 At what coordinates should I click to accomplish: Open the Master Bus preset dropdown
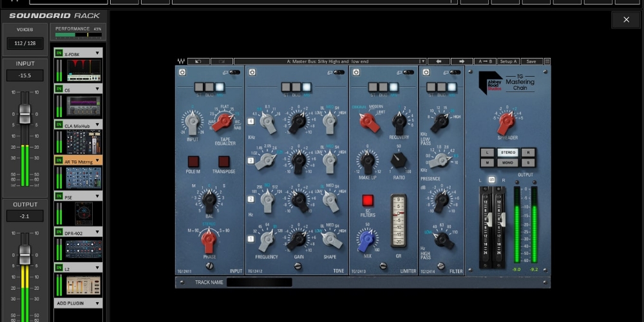click(x=422, y=62)
